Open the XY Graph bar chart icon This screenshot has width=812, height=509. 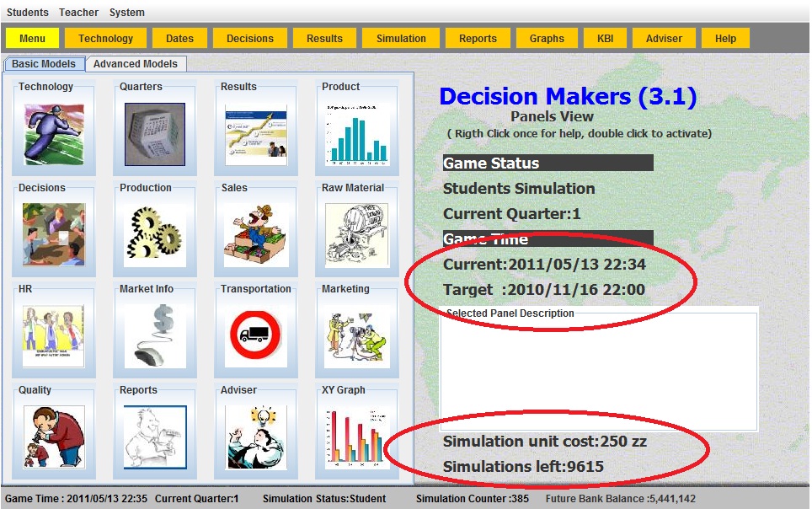click(356, 436)
